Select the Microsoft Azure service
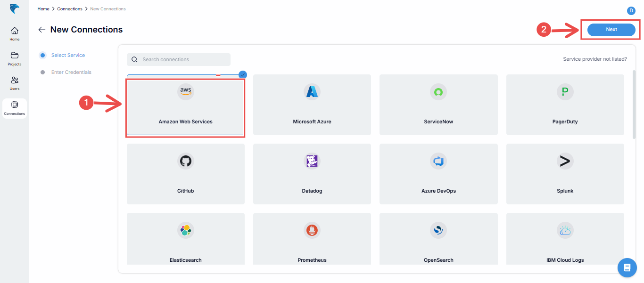Screen dimensions: 644x283 (312, 105)
